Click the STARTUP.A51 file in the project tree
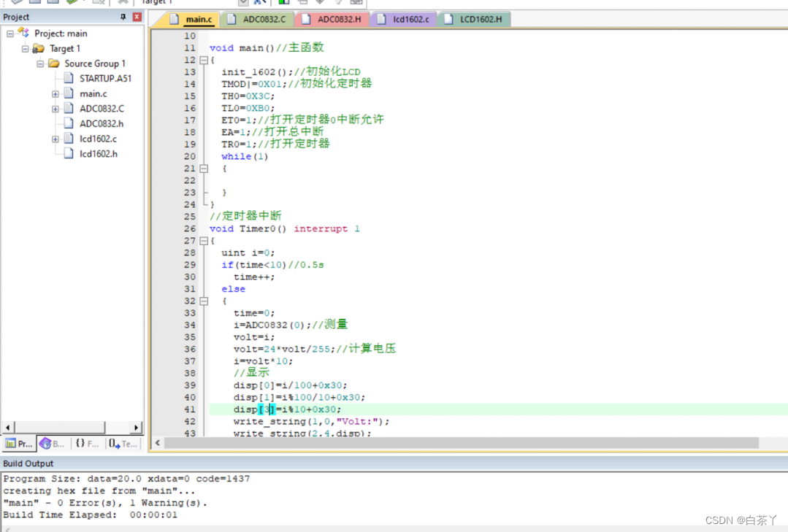This screenshot has width=788, height=532. [105, 78]
